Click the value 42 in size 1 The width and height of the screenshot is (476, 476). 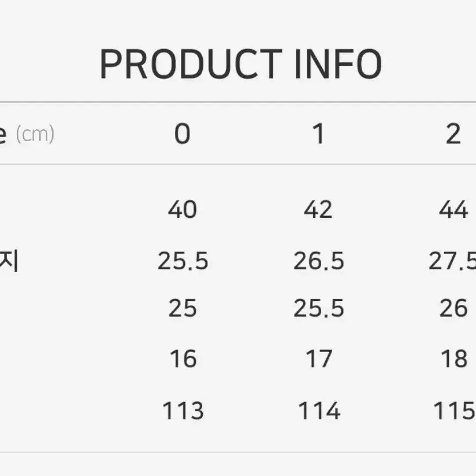pyautogui.click(x=318, y=210)
